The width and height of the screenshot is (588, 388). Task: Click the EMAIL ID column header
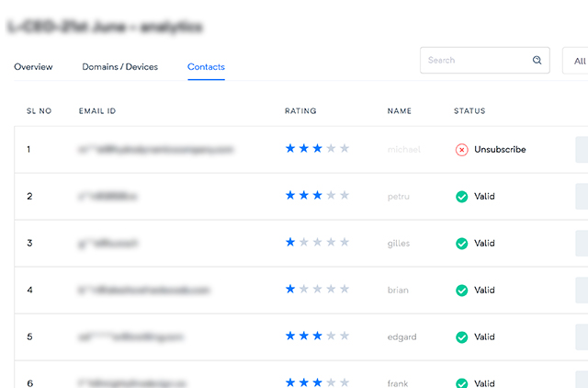click(x=97, y=111)
